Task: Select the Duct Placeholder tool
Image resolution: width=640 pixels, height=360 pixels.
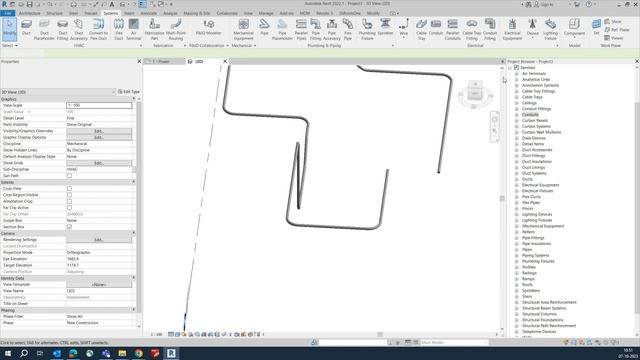Action: point(44,29)
